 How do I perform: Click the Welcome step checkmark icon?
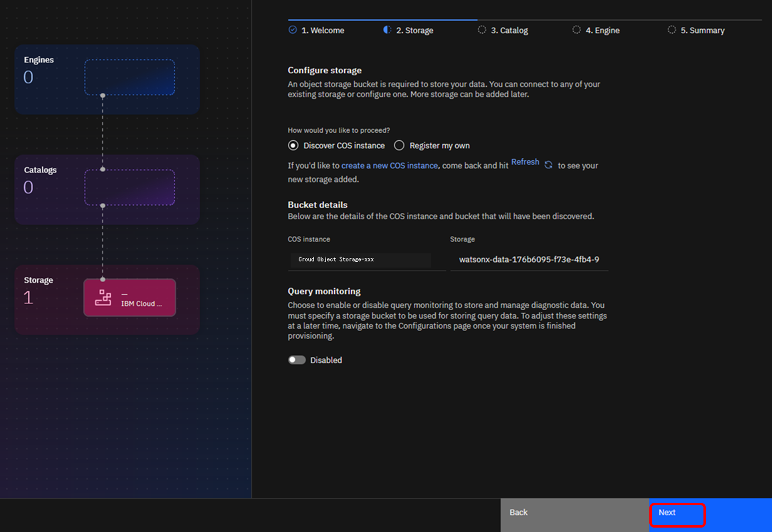coord(293,30)
